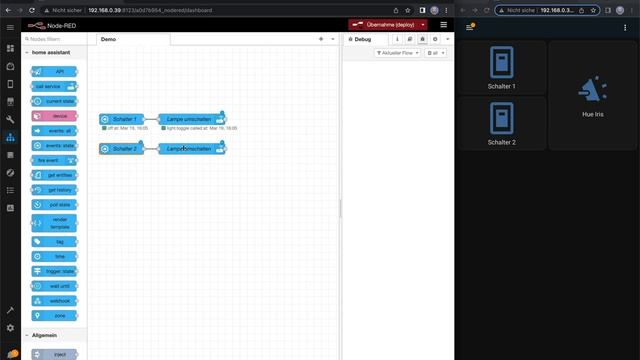
Task: Open the HACS store sidebar icon
Action: click(10, 102)
